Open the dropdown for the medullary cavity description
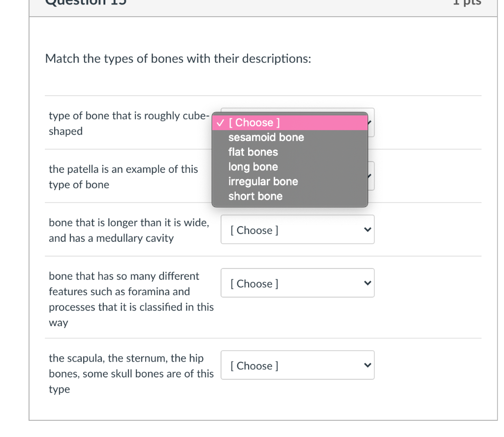Viewport: 504px width, 437px height. click(297, 230)
